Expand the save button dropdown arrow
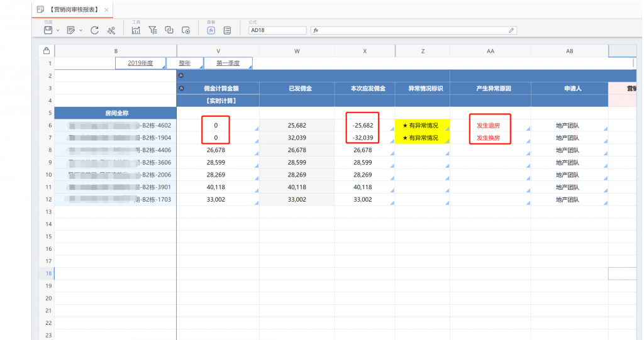 click(58, 30)
